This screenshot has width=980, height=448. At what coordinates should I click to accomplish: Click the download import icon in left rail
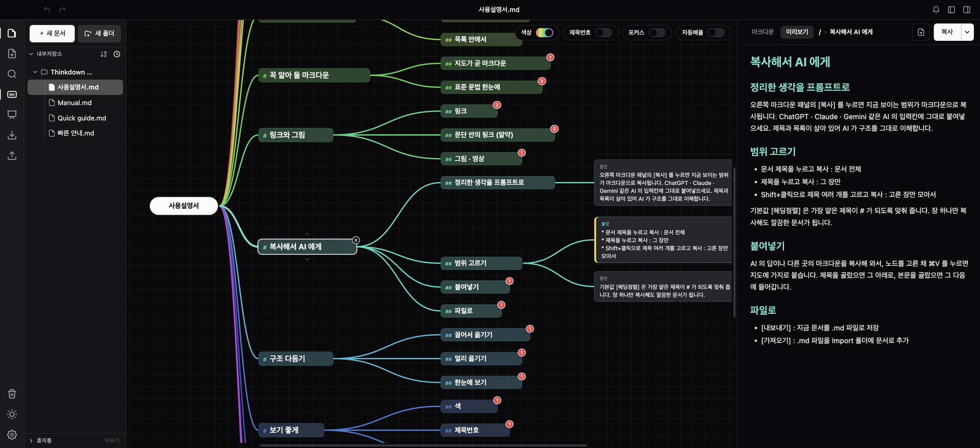tap(12, 135)
